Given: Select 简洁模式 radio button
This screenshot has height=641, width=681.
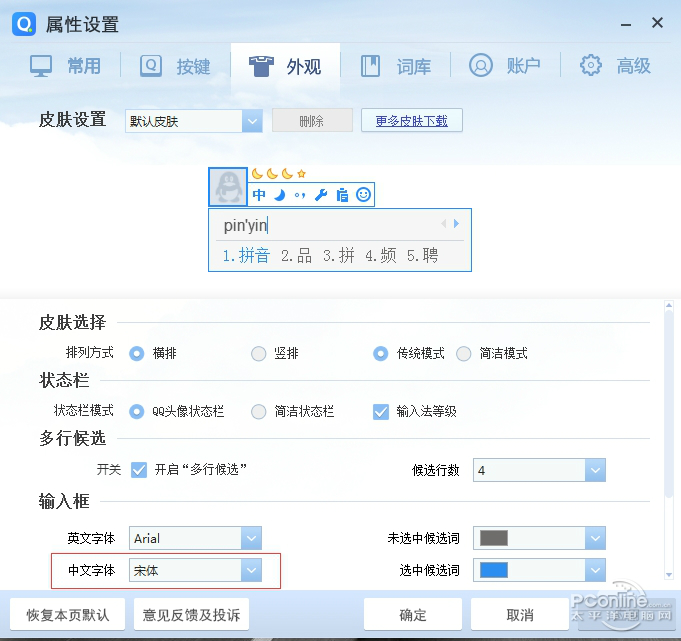Looking at the screenshot, I should pos(463,354).
